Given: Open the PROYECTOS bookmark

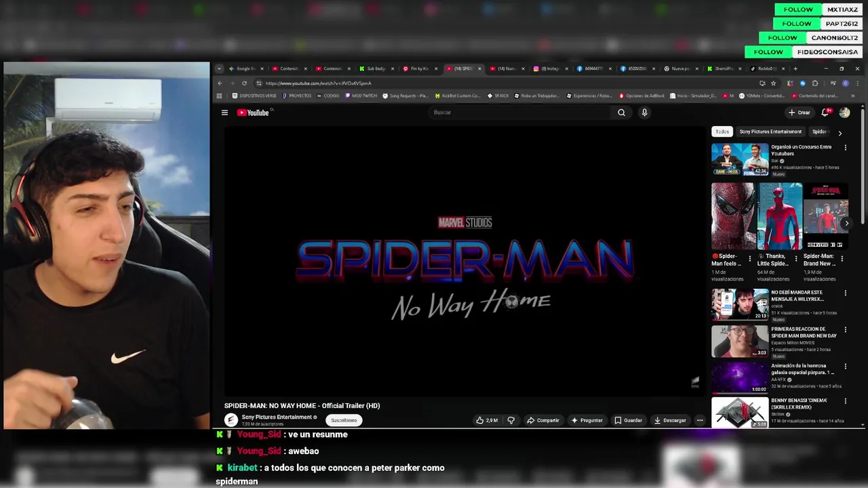Looking at the screenshot, I should [x=297, y=96].
